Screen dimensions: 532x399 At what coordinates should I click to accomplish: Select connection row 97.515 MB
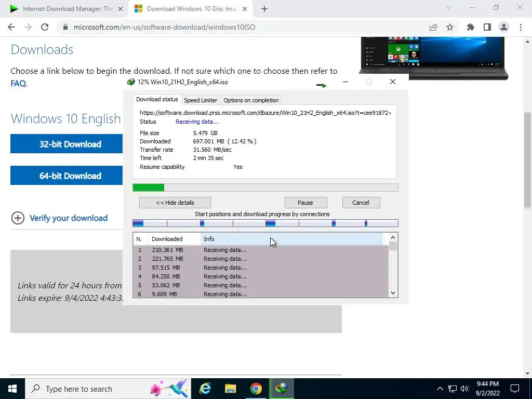pos(261,268)
